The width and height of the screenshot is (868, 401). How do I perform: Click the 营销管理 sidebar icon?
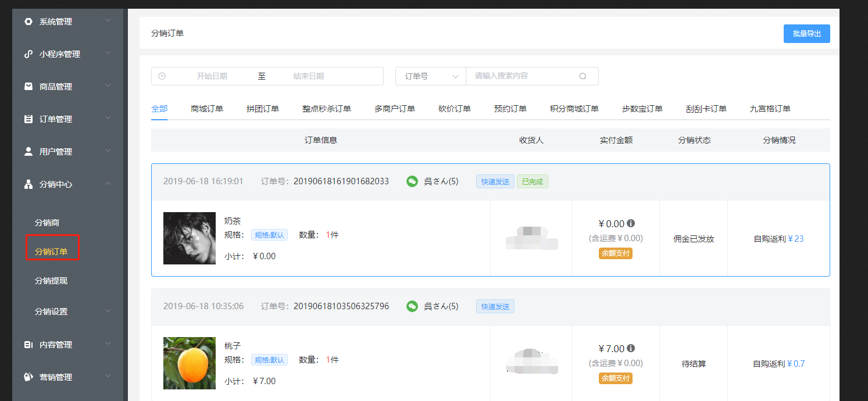[28, 377]
